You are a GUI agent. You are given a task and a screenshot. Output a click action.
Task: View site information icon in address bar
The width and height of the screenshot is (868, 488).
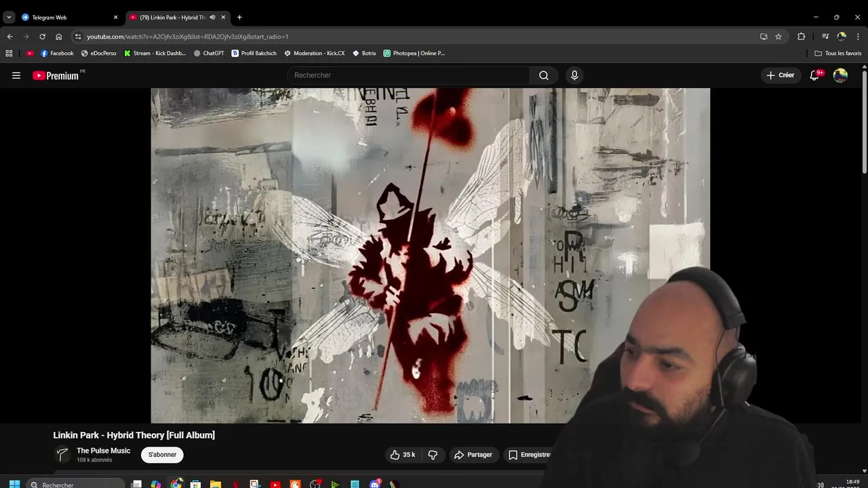pos(78,37)
